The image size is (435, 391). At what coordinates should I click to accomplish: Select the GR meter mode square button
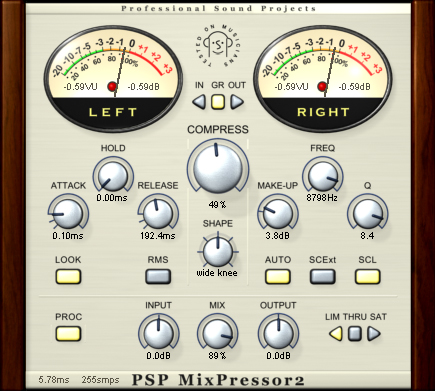coord(218,102)
